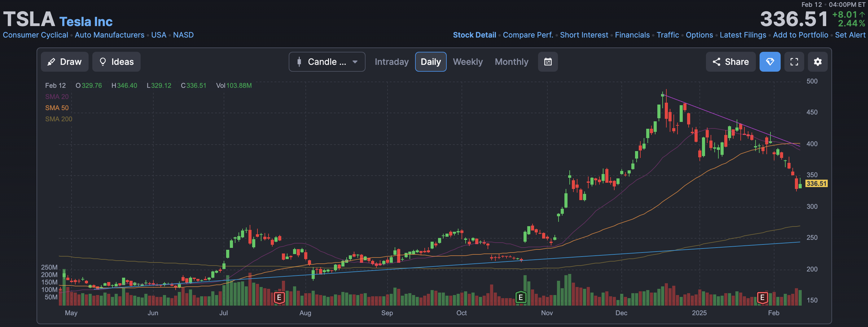Screen dimensions: 868x327
Task: Click the volume value 103.88M
Action: click(x=239, y=86)
